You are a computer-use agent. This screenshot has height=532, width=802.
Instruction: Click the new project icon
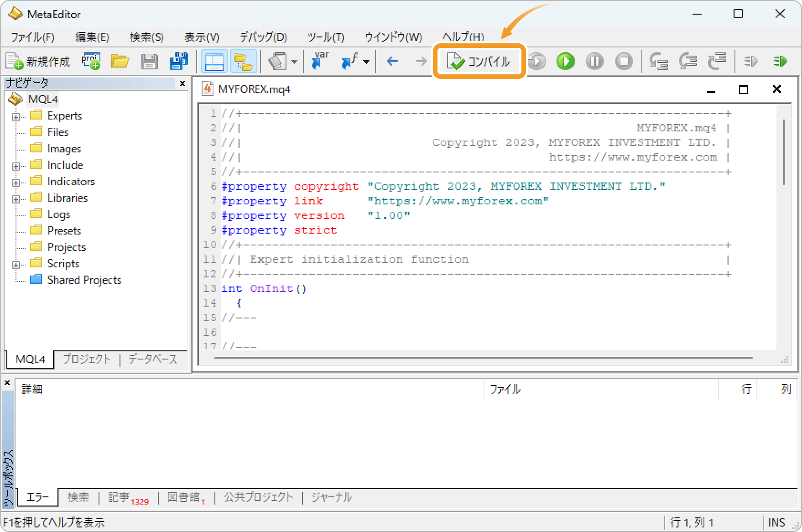coord(91,61)
